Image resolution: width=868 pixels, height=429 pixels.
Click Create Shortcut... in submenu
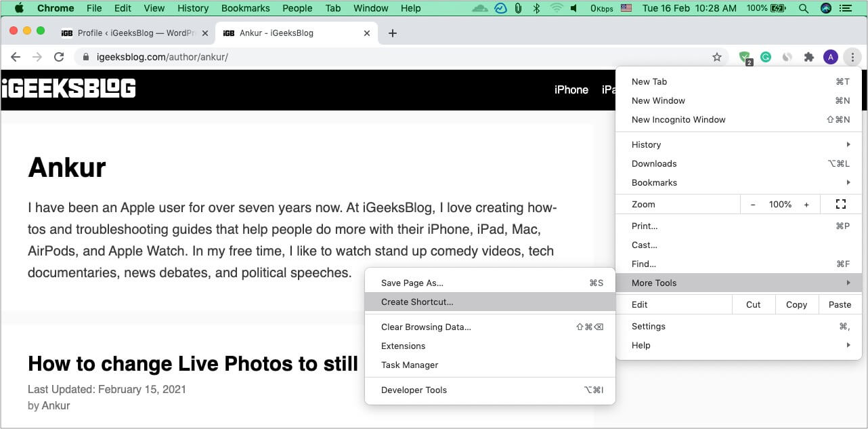coord(490,302)
